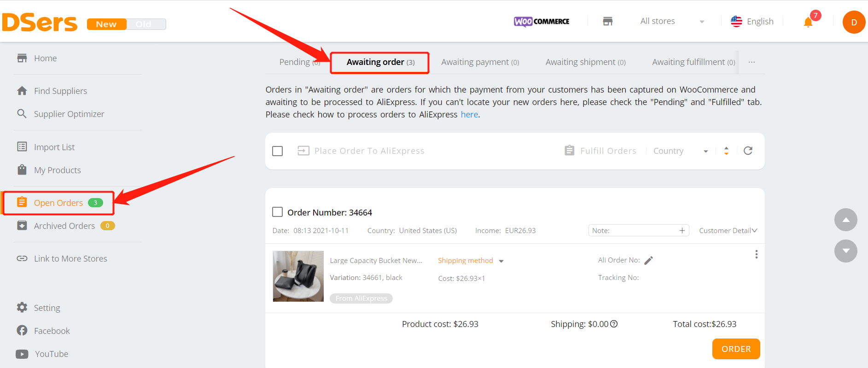
Task: Tick the select-all orders checkbox
Action: pyautogui.click(x=277, y=151)
